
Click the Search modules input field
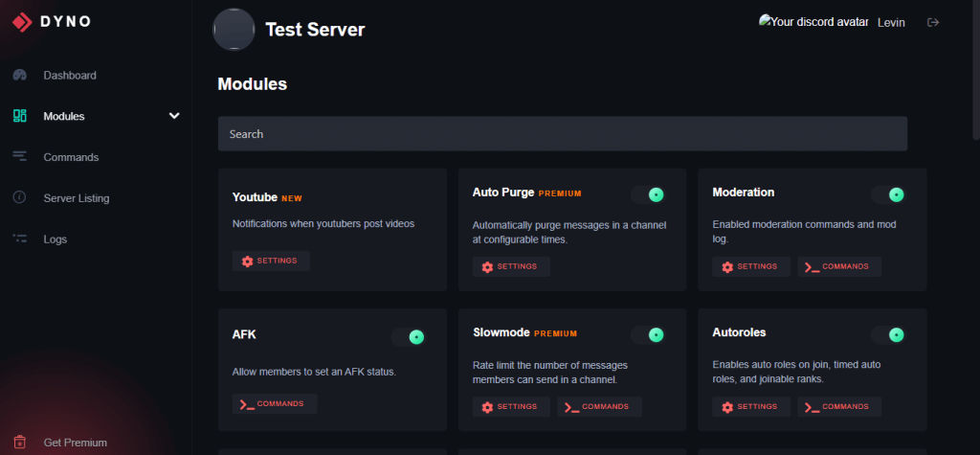(562, 134)
